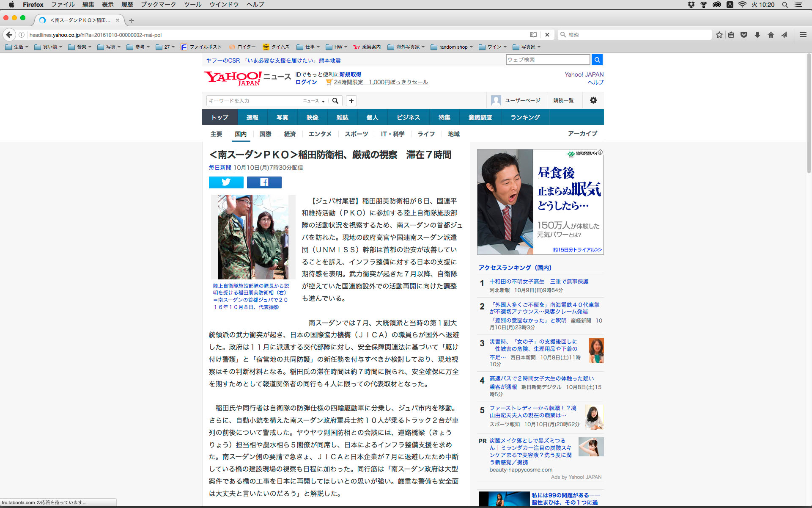The height and width of the screenshot is (508, 812).
Task: Click the Firefox back arrow button
Action: pyautogui.click(x=9, y=35)
